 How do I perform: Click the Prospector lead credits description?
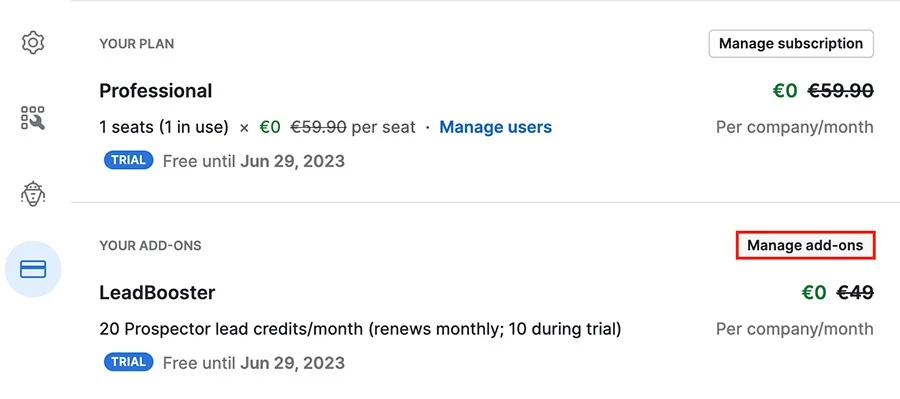[x=360, y=330]
